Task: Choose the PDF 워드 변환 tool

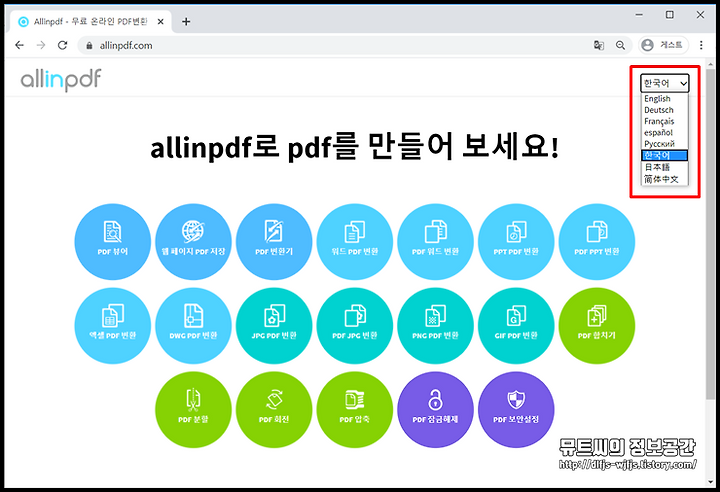Action: pyautogui.click(x=435, y=242)
